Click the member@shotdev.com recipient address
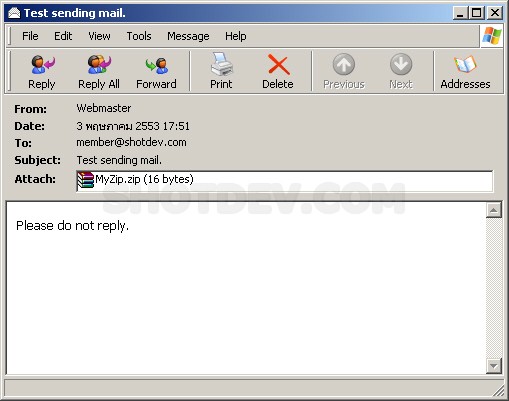Image resolution: width=509 pixels, height=401 pixels. click(131, 143)
